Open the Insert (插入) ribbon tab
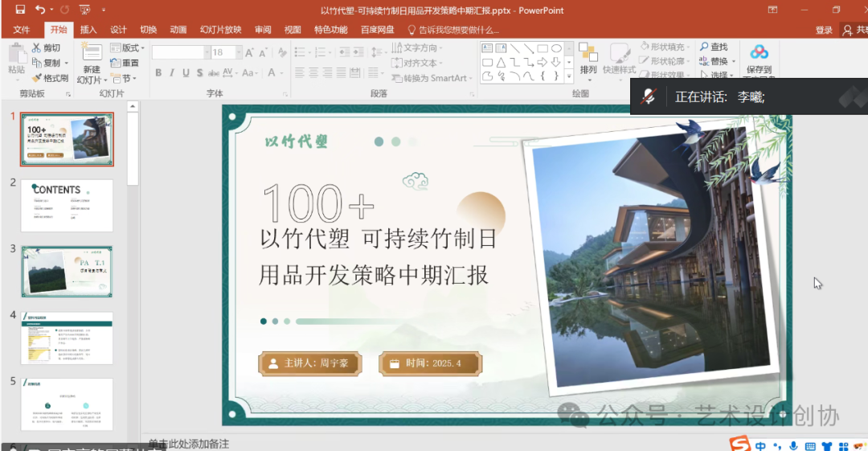Screen dimensions: 868x451 pos(88,30)
